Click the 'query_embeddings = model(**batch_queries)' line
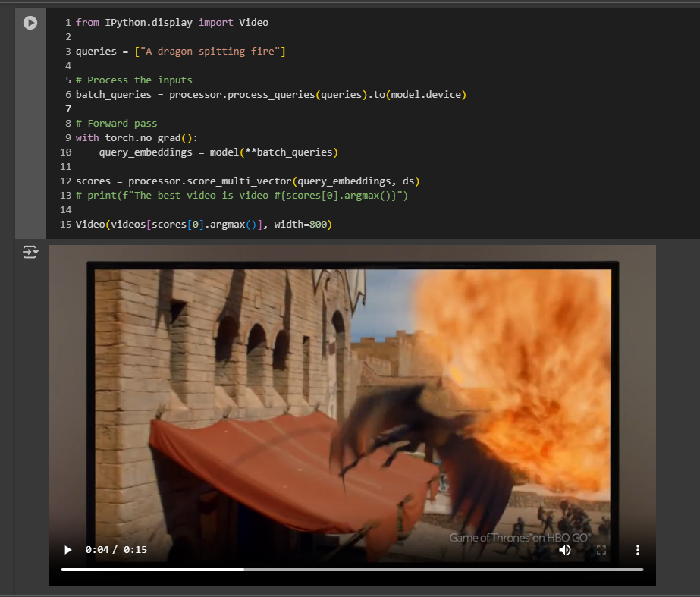The image size is (700, 597). 218,152
